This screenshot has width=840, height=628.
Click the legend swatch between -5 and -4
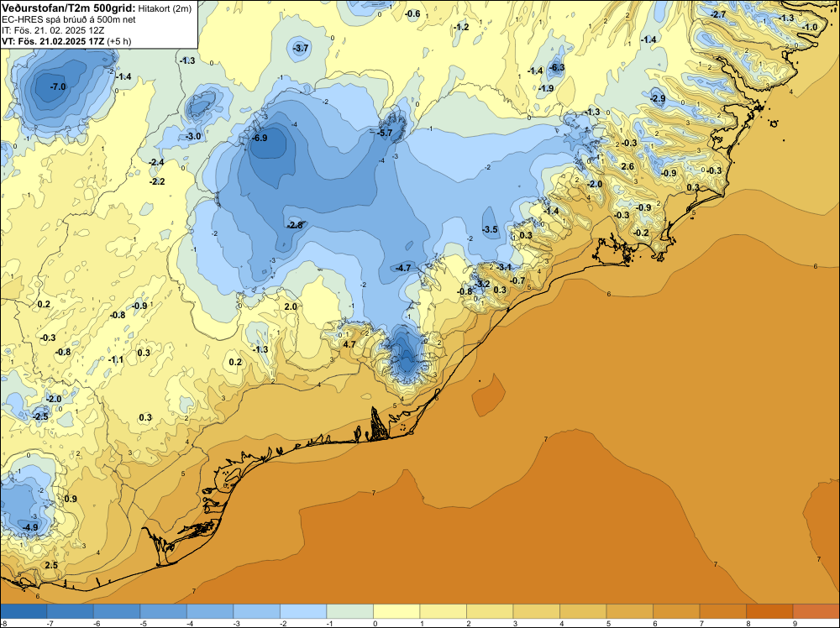point(164,611)
